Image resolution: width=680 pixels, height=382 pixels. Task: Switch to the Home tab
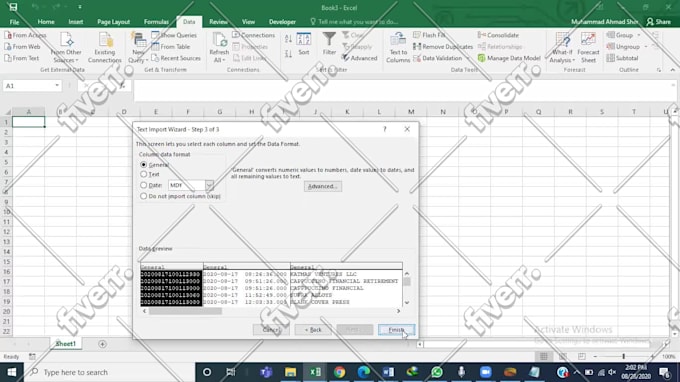coord(46,22)
